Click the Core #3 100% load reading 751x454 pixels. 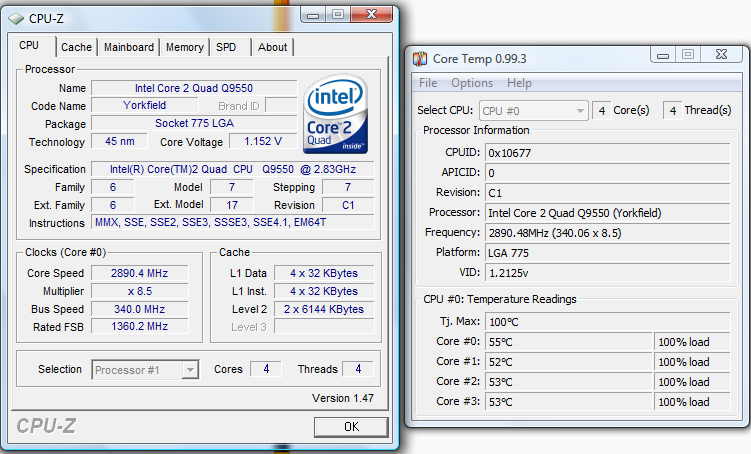coord(692,402)
